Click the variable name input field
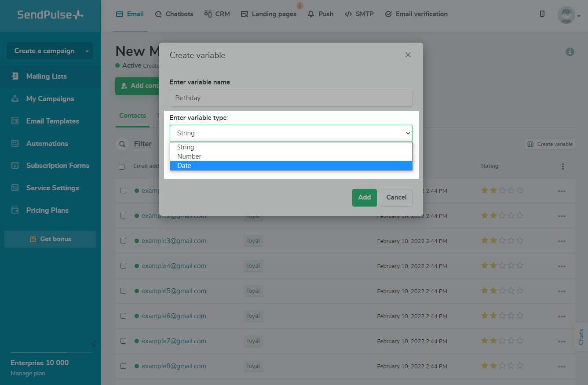The height and width of the screenshot is (385, 588). (291, 98)
